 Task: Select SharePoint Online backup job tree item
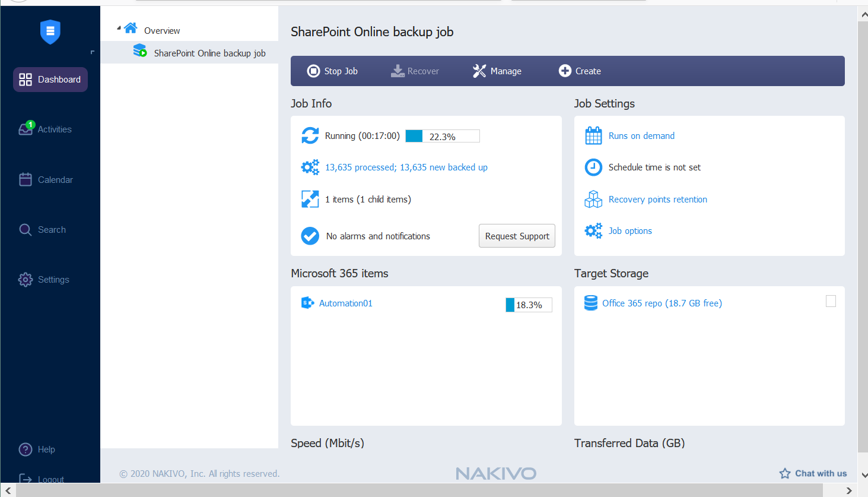210,53
